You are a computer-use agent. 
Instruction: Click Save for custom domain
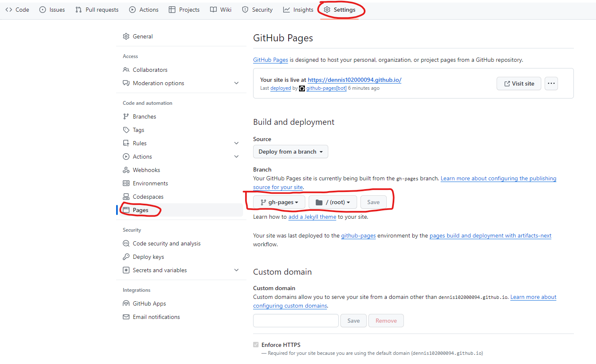pyautogui.click(x=353, y=321)
